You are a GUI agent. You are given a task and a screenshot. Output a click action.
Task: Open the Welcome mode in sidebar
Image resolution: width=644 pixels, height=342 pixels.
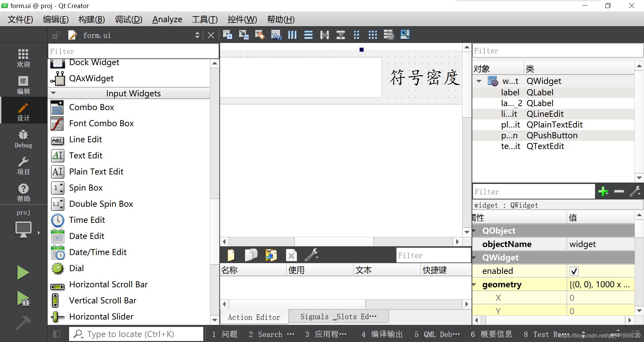click(x=23, y=58)
